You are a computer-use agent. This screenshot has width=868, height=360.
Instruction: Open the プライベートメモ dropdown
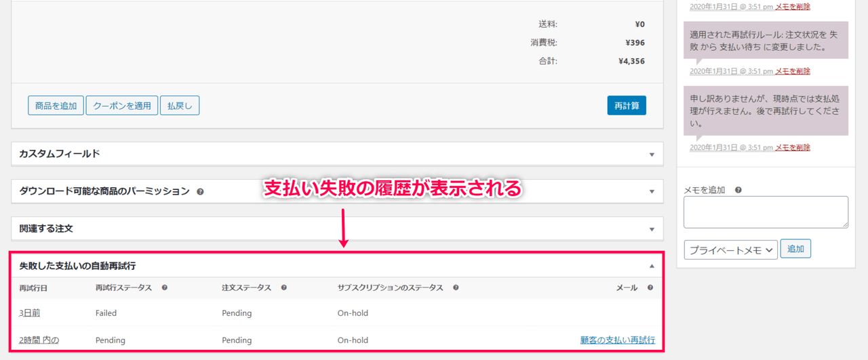coord(730,250)
